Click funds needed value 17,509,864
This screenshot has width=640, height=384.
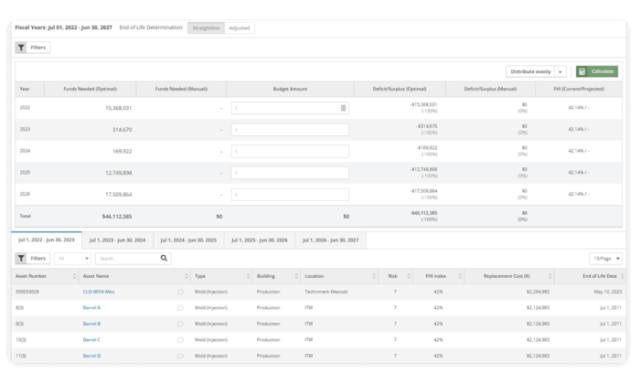pyautogui.click(x=118, y=195)
